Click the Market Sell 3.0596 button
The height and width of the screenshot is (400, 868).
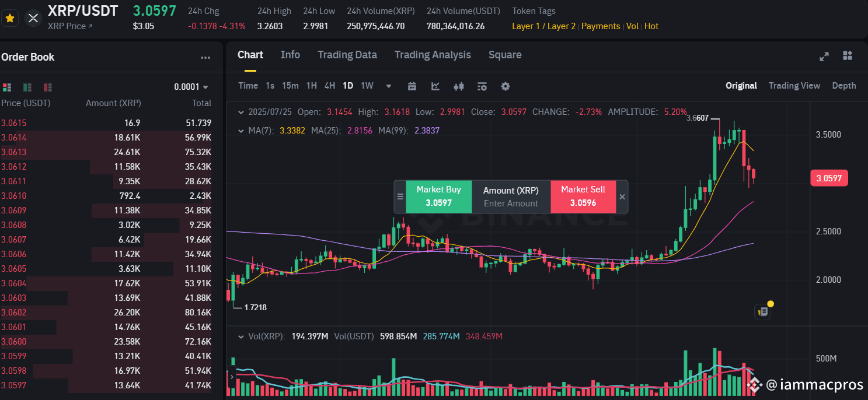583,197
